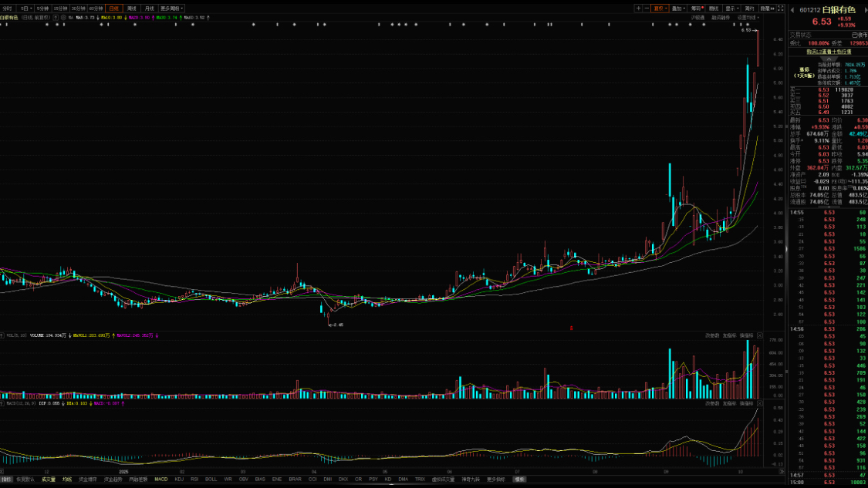This screenshot has width=868, height=488.
Task: Select the 周线 weekly chart tab
Action: [132, 8]
